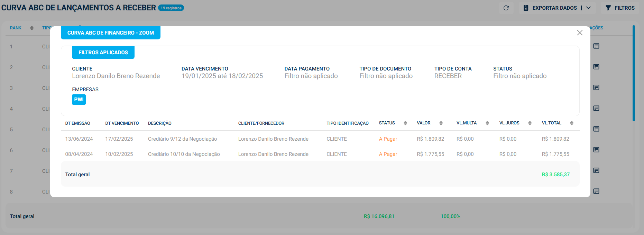The image size is (644, 235).
Task: Click the refresh icon in header
Action: pyautogui.click(x=506, y=8)
